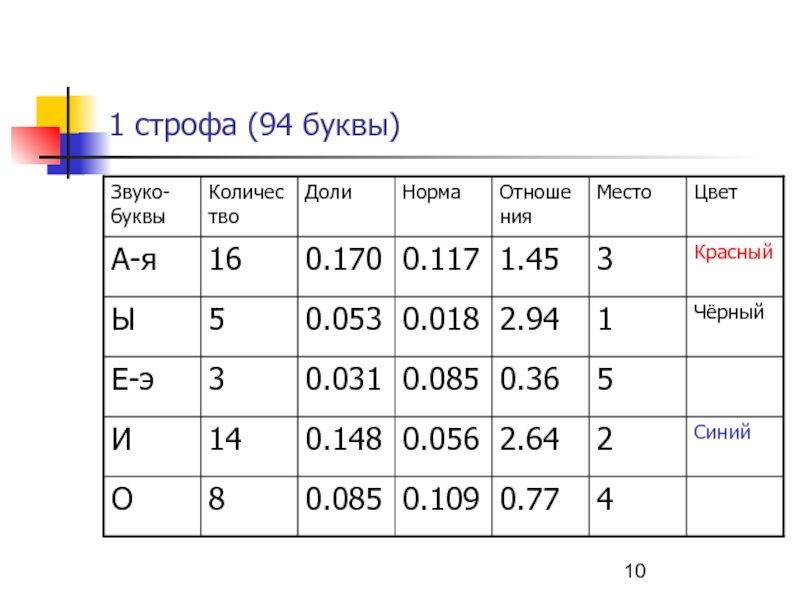Select the 'Звуко-буквы' column header
The image size is (800, 600).
[x=140, y=203]
